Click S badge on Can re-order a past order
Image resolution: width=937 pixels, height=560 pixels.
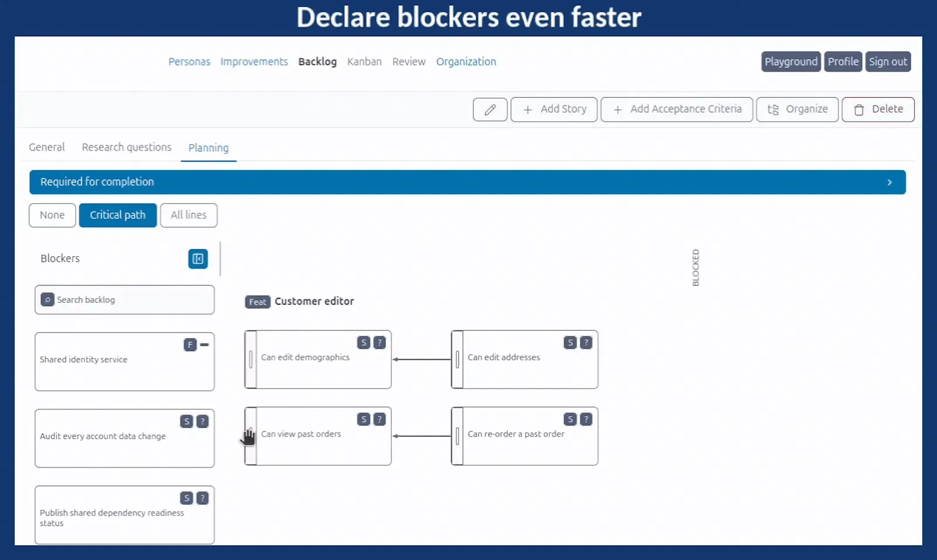click(570, 419)
